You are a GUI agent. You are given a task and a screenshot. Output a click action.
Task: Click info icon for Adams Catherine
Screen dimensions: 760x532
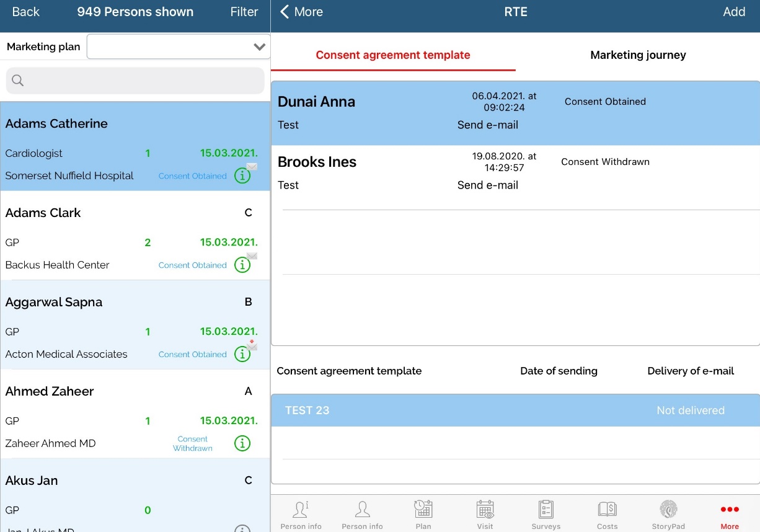(x=242, y=176)
